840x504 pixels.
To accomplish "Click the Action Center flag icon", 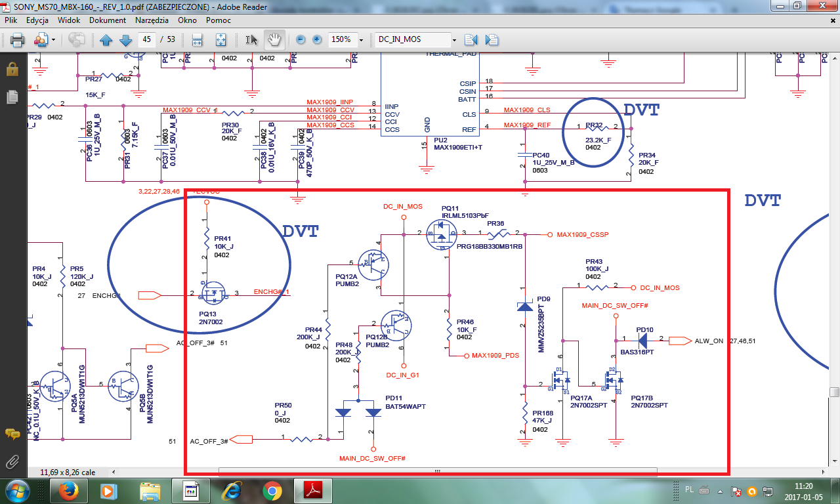I will [x=738, y=491].
